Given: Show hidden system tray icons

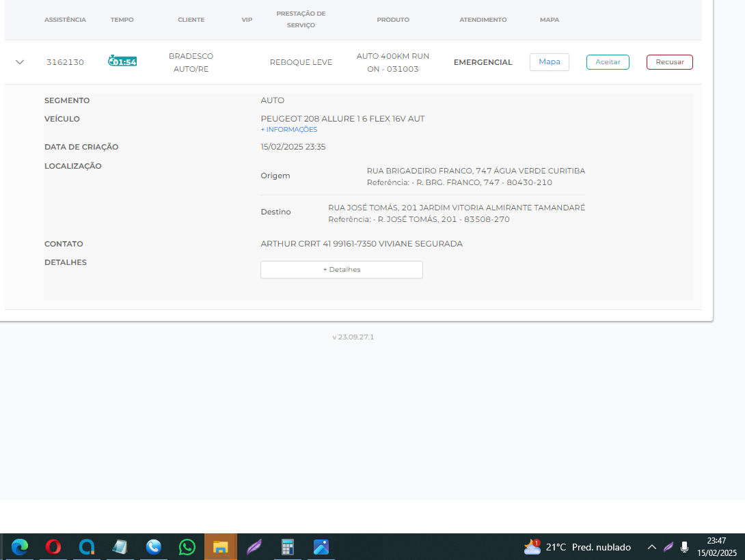Looking at the screenshot, I should tap(652, 547).
